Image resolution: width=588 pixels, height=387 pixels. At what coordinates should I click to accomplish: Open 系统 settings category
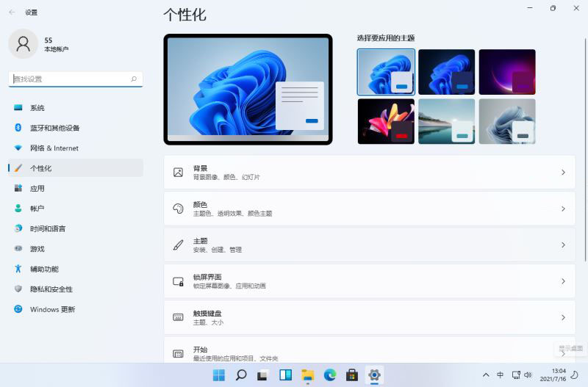[76, 108]
